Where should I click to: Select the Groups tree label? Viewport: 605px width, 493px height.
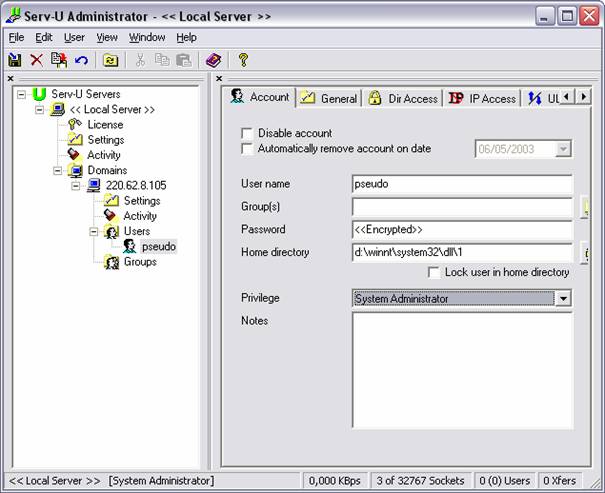coord(140,262)
